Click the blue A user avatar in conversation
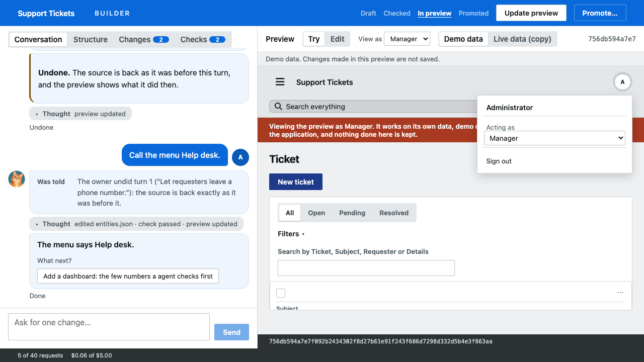The image size is (644, 362). click(240, 157)
